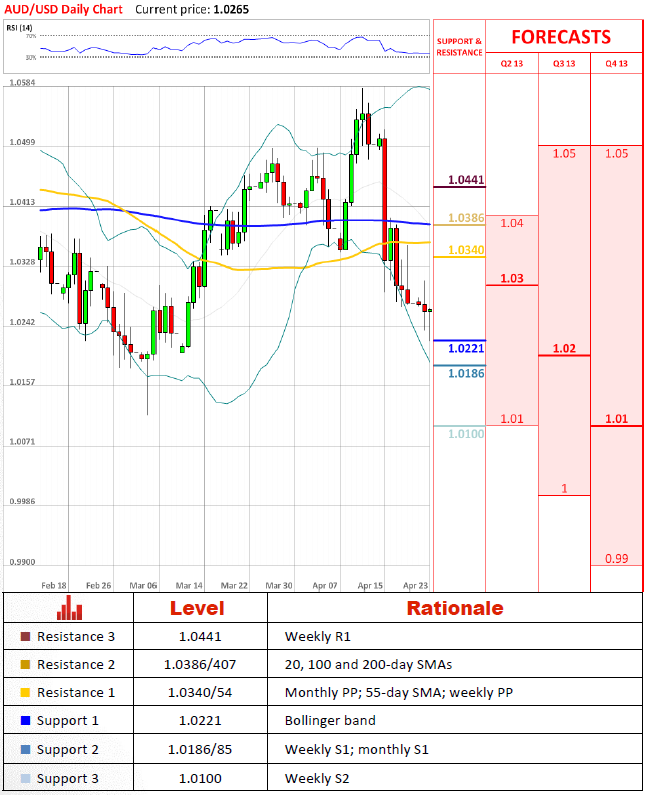Click the current price value 1.0265
This screenshot has height=795, width=648.
pos(231,10)
